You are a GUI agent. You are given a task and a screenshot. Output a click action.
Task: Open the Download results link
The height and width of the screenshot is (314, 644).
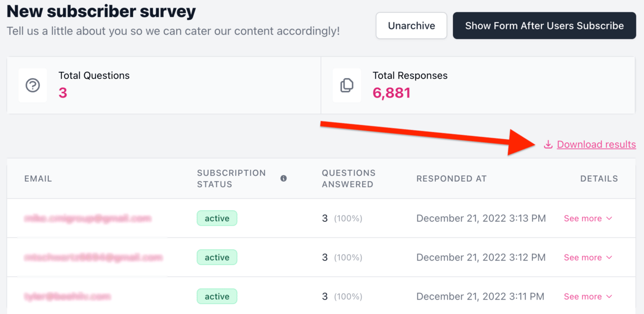point(596,145)
